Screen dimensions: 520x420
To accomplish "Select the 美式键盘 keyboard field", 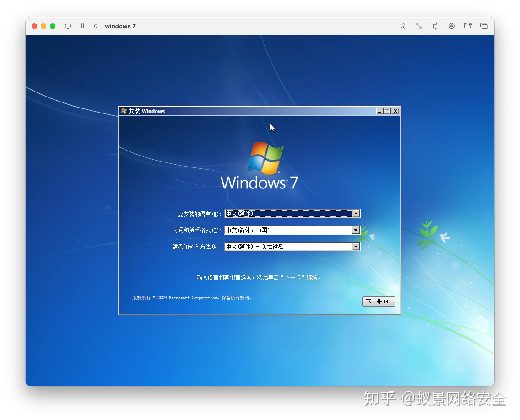I will pyautogui.click(x=292, y=247).
